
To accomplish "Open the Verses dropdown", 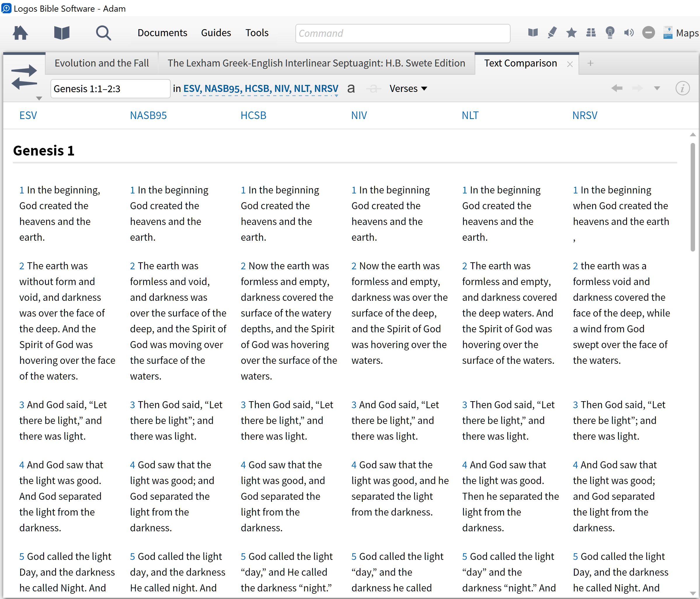I will (x=408, y=88).
